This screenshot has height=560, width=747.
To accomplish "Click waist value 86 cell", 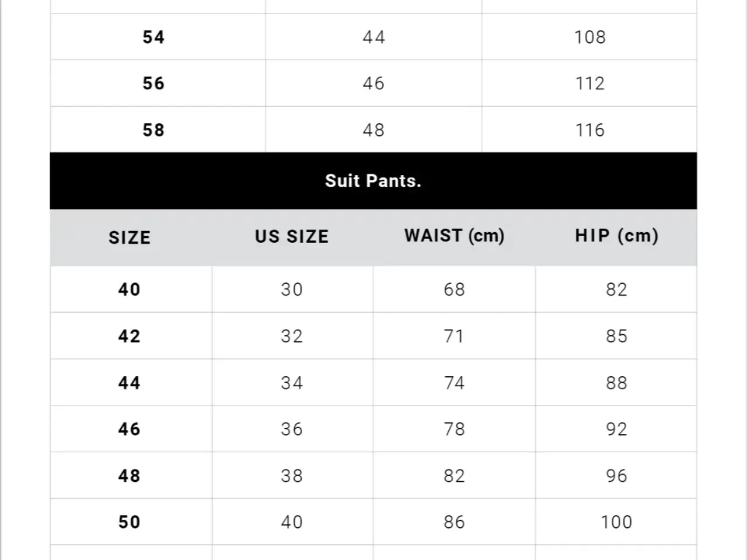I will (454, 522).
